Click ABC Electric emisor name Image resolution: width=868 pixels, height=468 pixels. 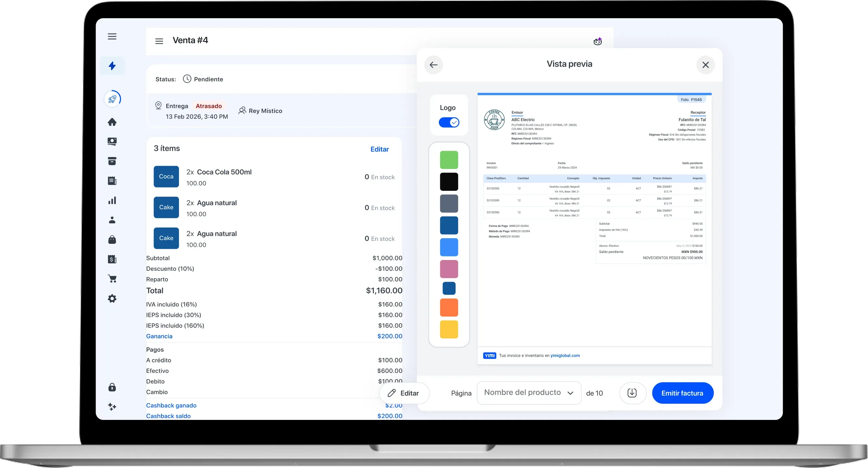(523, 120)
